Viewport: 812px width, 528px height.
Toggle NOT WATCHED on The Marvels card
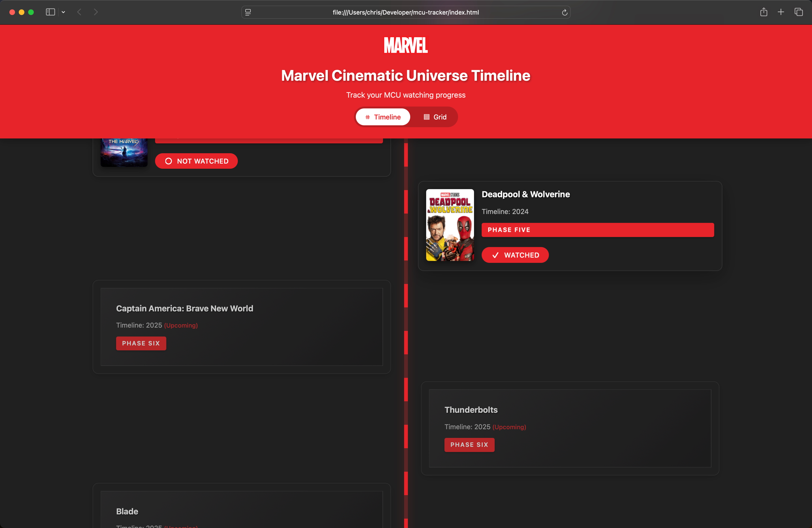pos(196,161)
